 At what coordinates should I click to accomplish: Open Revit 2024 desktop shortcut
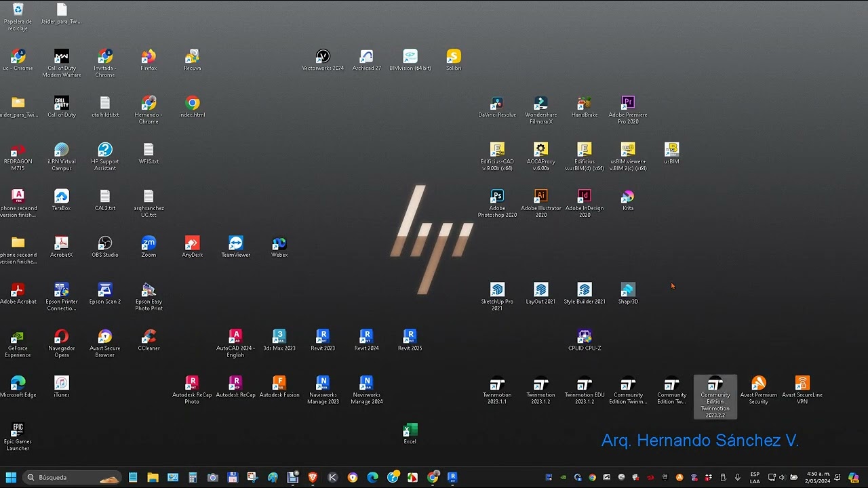366,340
